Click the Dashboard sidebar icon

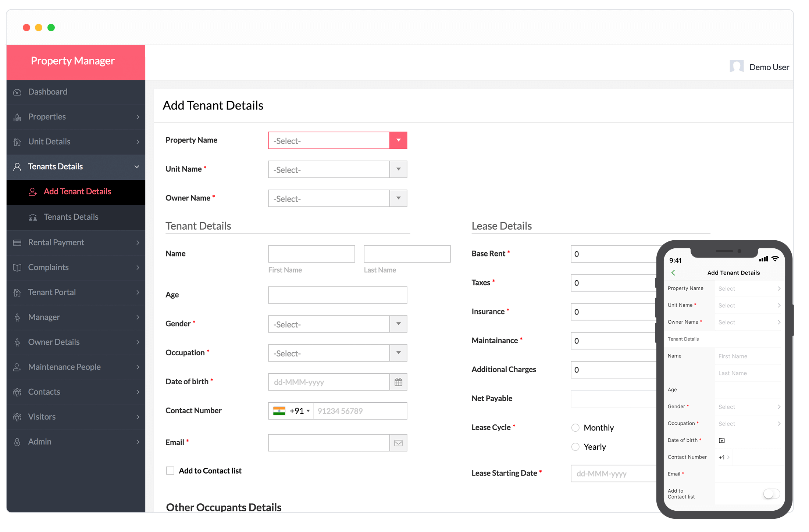(17, 91)
